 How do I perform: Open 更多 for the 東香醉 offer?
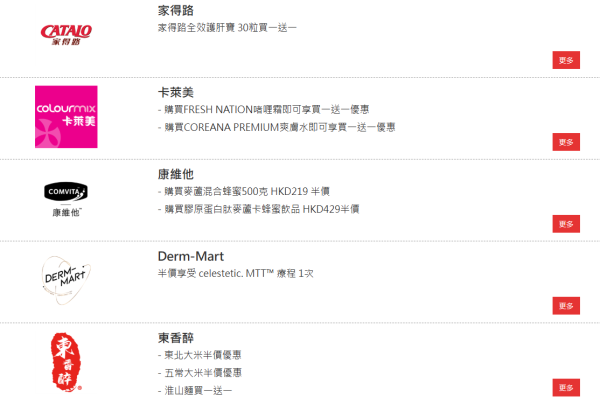[x=566, y=388]
